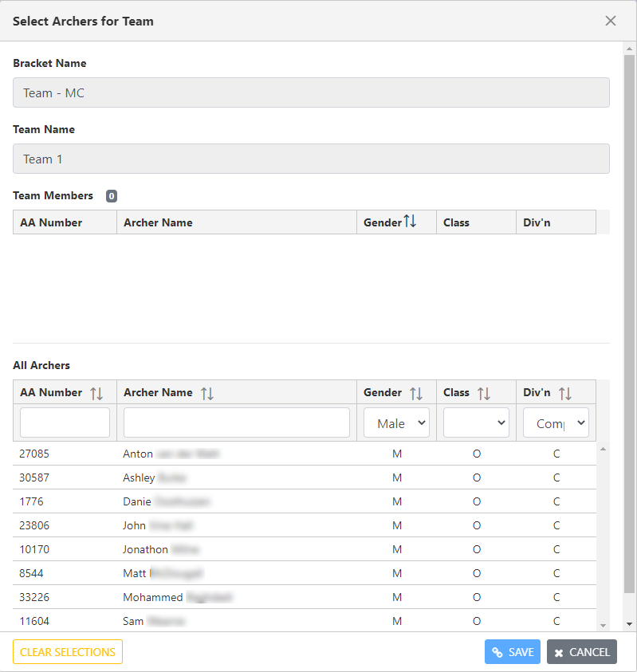The width and height of the screenshot is (637, 672).
Task: Sort All Archers by Archer Name
Action: 207,393
